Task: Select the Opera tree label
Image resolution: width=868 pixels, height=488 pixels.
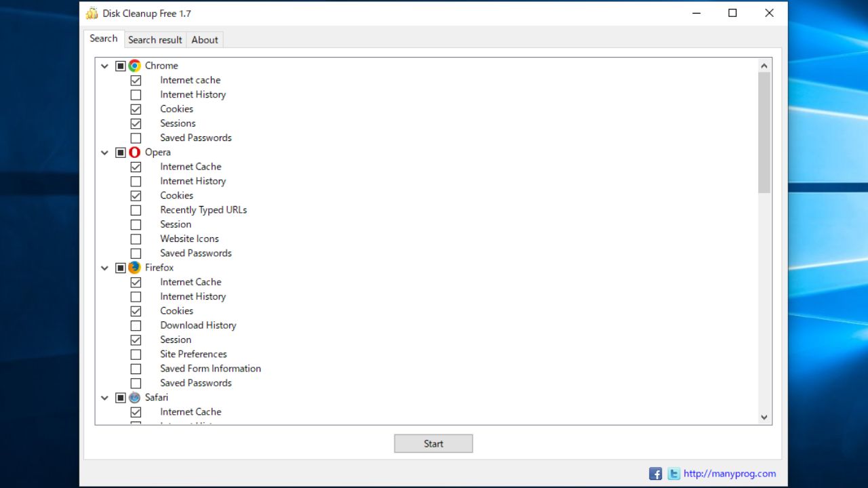Action: click(158, 152)
